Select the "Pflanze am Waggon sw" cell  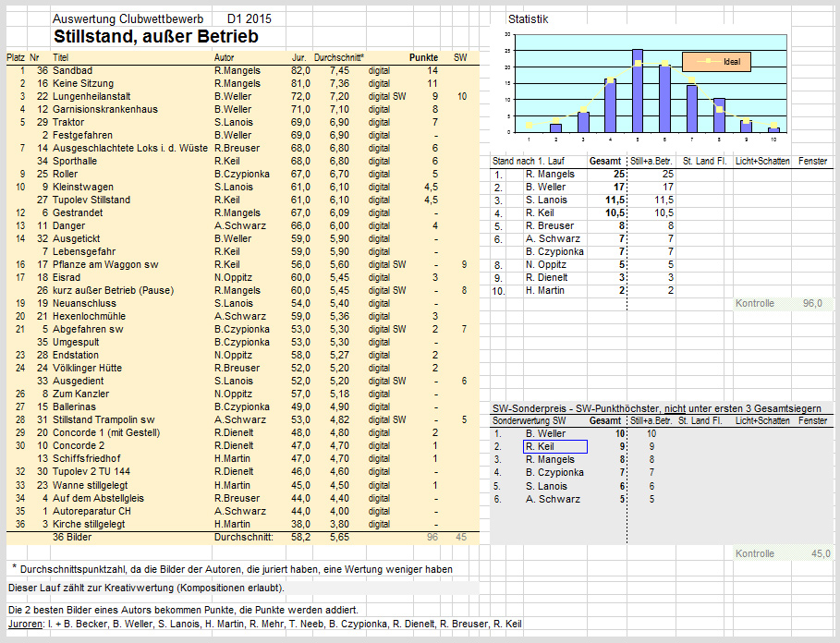105,264
